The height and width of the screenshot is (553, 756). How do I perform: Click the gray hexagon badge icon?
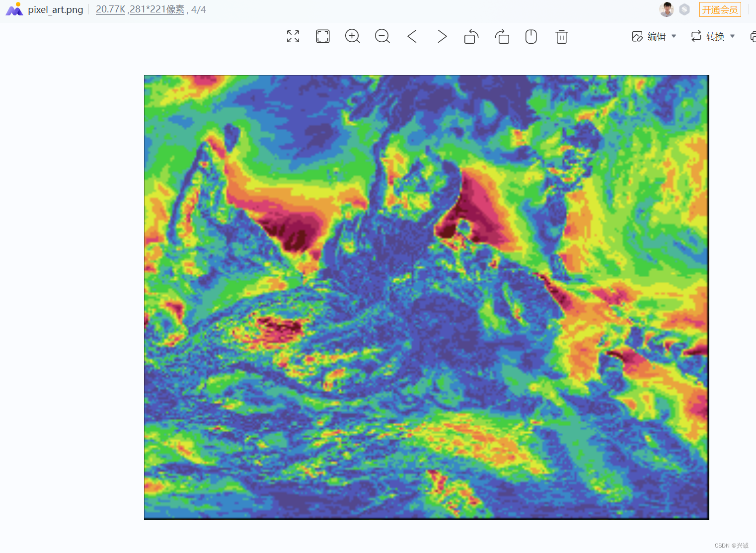[x=684, y=9]
